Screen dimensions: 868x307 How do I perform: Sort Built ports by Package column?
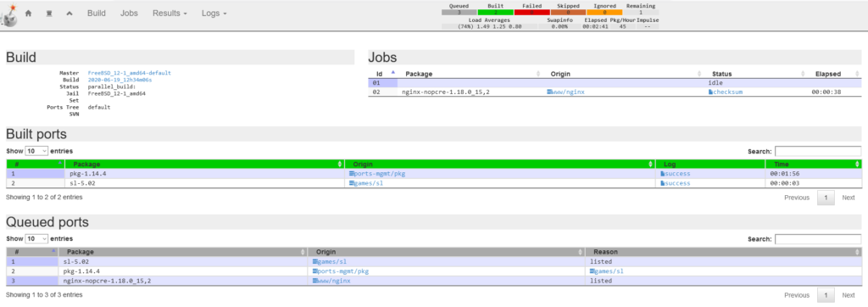(204, 164)
